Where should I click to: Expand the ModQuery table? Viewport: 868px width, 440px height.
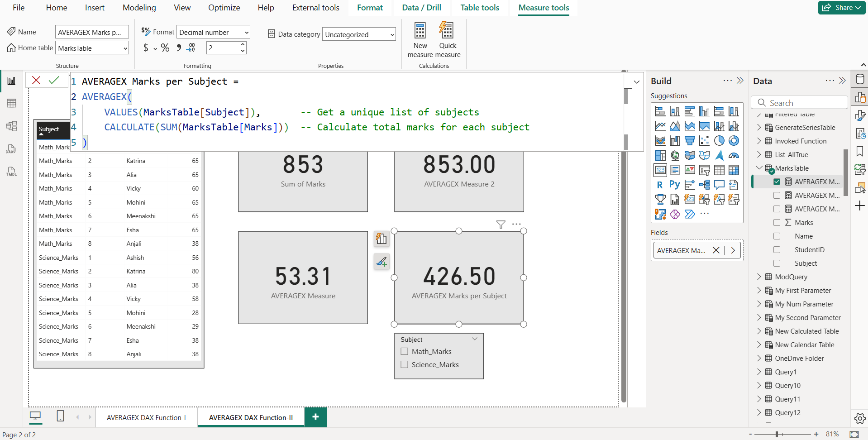759,277
